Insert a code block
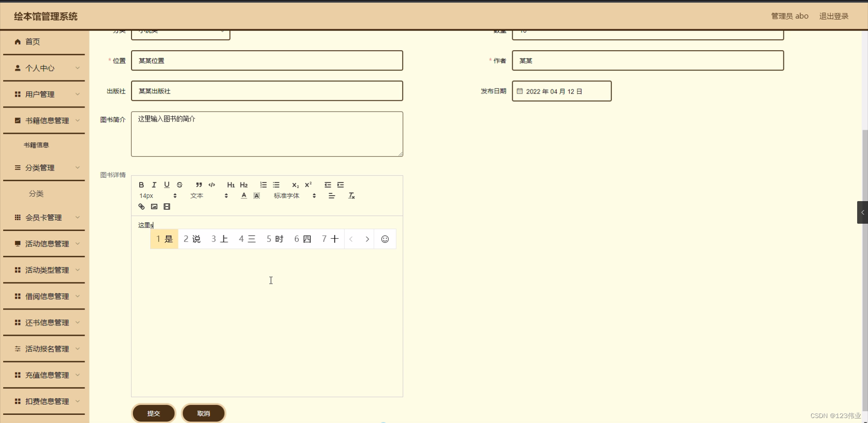This screenshot has height=423, width=868. pos(212,185)
